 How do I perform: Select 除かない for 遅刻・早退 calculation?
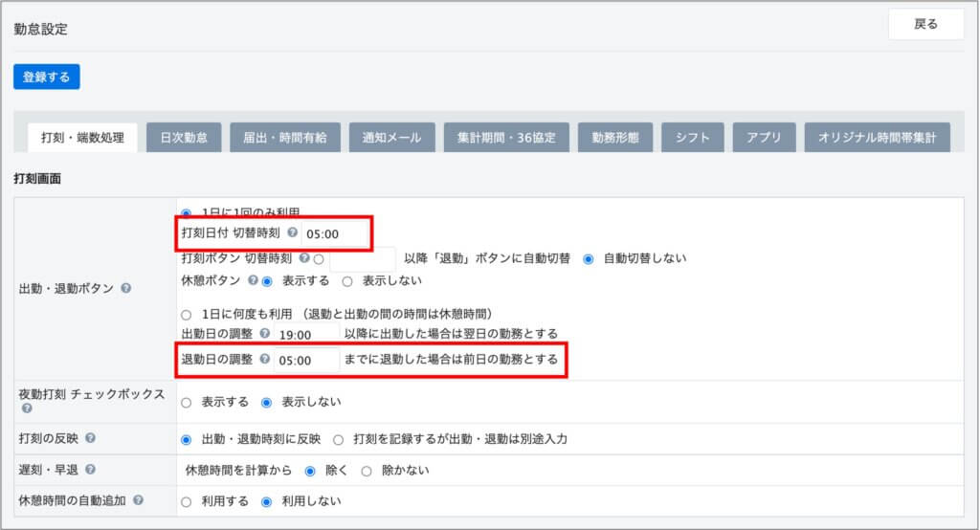click(366, 470)
